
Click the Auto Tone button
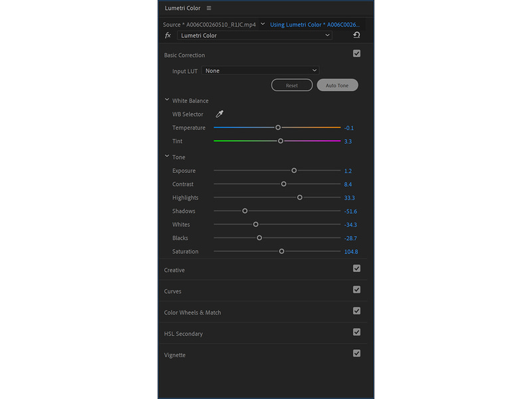coord(337,85)
